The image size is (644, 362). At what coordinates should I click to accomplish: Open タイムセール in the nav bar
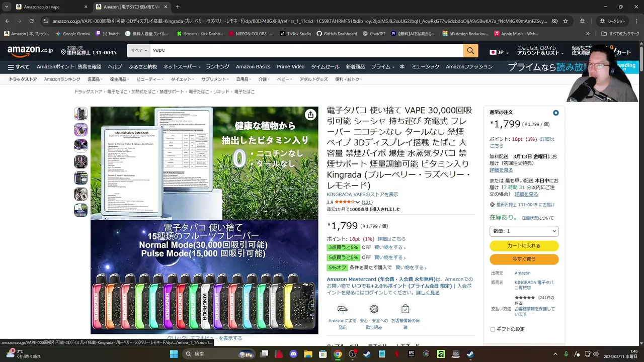(325, 67)
